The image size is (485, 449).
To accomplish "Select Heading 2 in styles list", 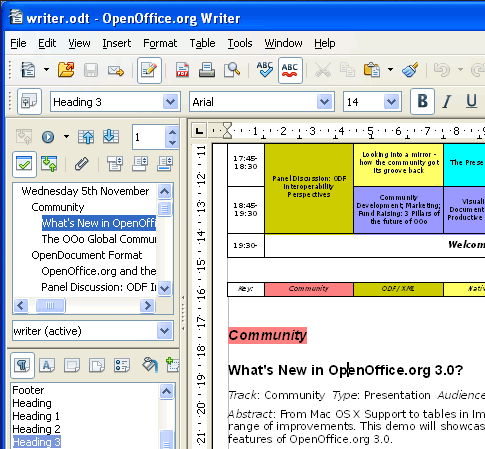I will coord(36,429).
